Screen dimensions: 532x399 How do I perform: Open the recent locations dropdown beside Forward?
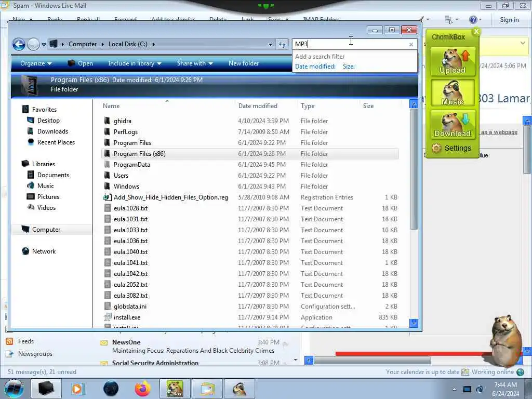[x=44, y=45]
